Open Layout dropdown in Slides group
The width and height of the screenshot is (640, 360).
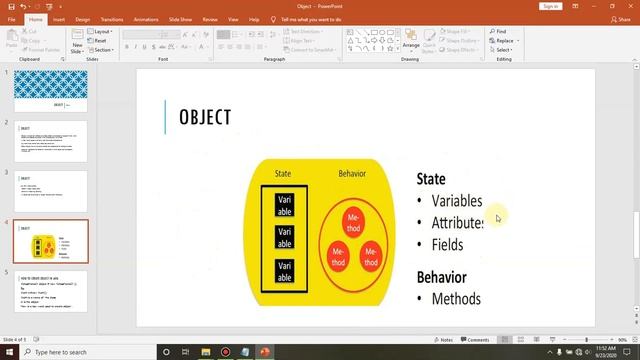100,31
